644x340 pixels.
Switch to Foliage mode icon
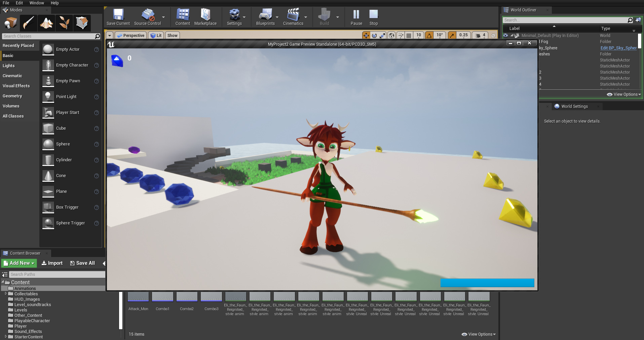coord(64,23)
